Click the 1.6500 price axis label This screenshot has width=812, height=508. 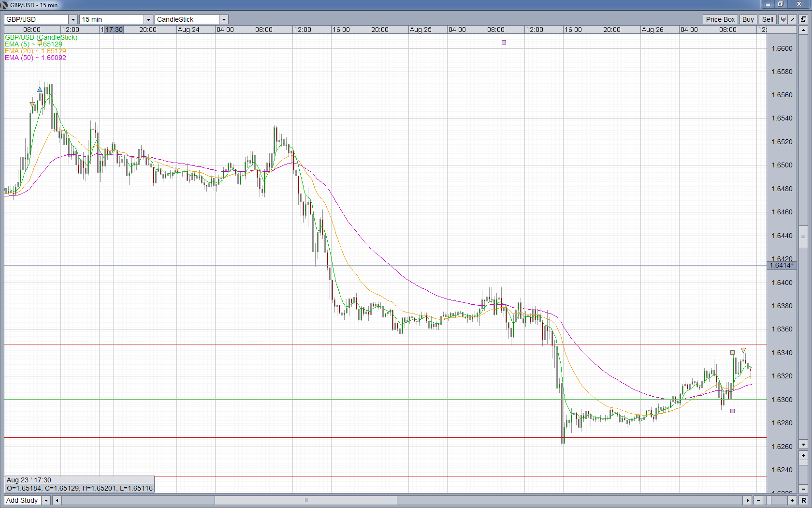pos(782,165)
